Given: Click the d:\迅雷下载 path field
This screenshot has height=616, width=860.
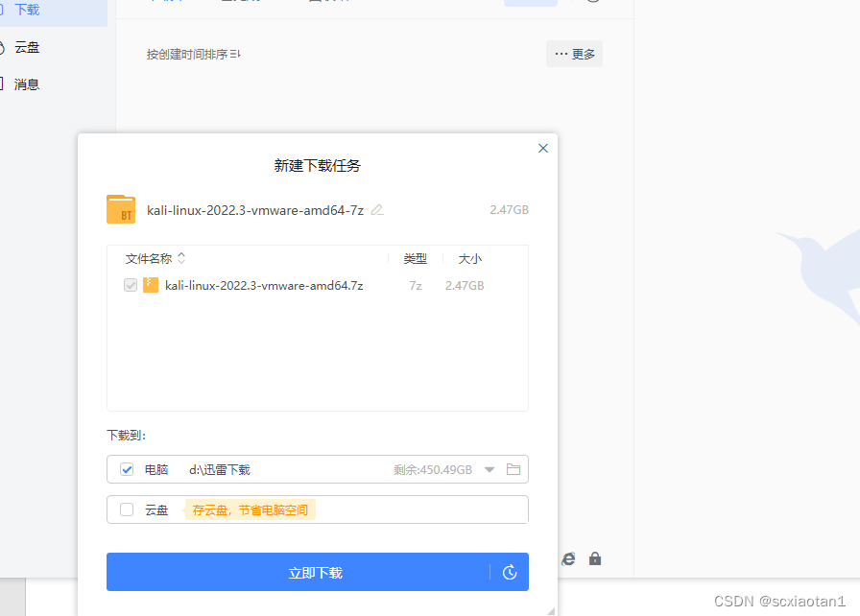Looking at the screenshot, I should pos(220,469).
